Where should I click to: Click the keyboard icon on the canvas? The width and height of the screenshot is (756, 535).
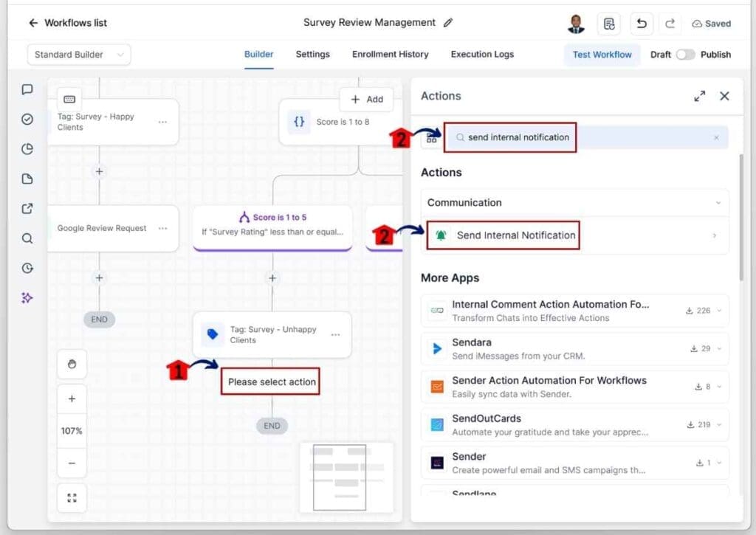click(69, 100)
